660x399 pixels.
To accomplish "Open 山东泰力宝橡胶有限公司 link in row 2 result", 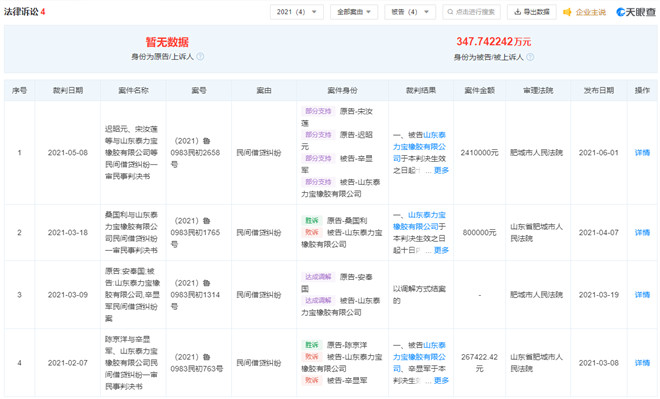I will click(x=419, y=221).
